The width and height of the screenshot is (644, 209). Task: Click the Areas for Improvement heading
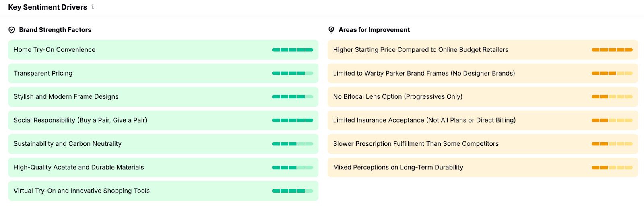(x=374, y=30)
